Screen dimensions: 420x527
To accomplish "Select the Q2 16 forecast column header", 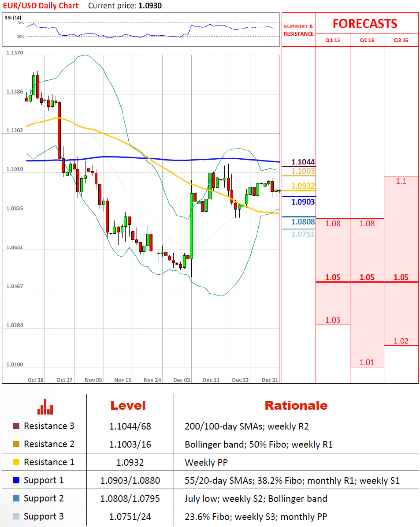I will click(x=367, y=40).
